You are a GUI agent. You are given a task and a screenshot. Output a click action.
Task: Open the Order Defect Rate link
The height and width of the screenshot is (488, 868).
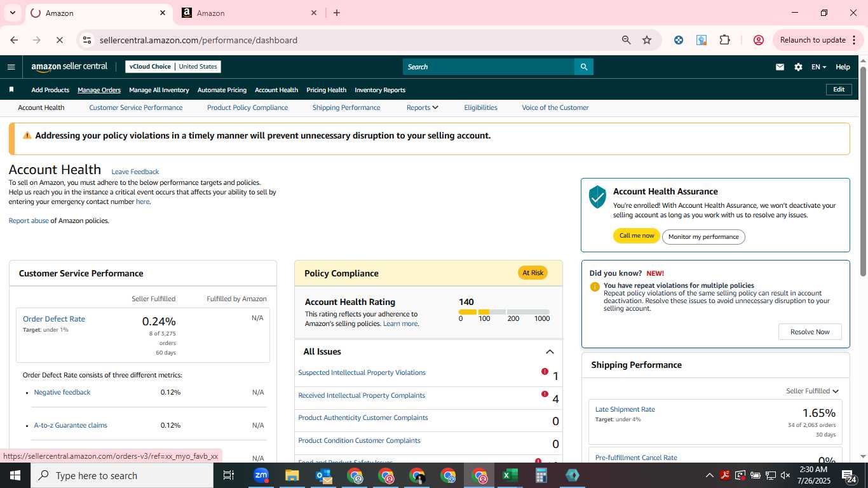(x=54, y=319)
